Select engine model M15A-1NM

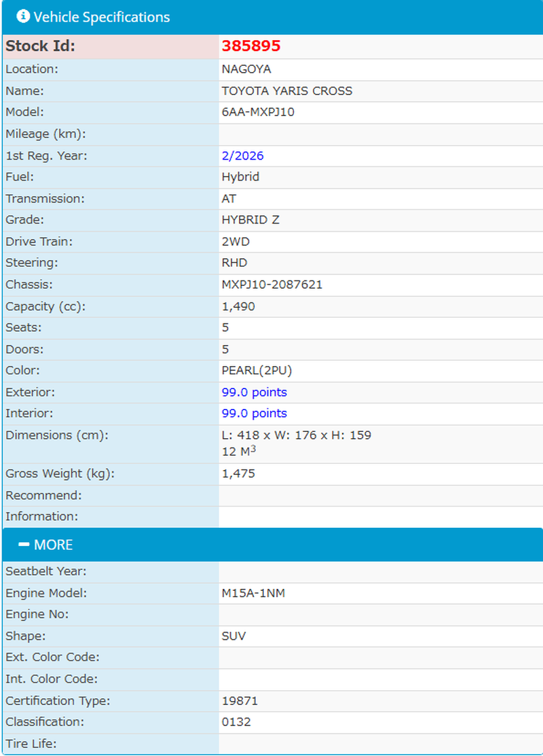tap(253, 593)
